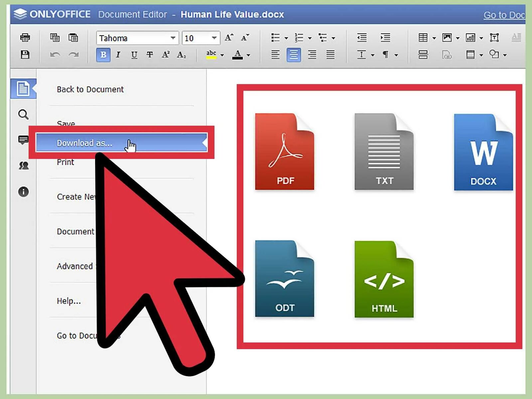
Task: Toggle Superscript formatting
Action: pyautogui.click(x=166, y=55)
